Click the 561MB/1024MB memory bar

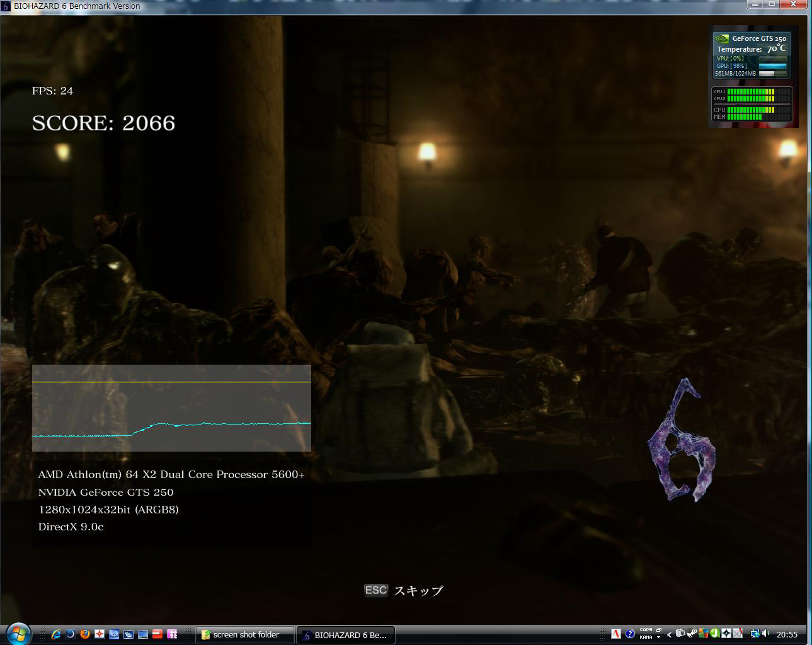coord(773,74)
